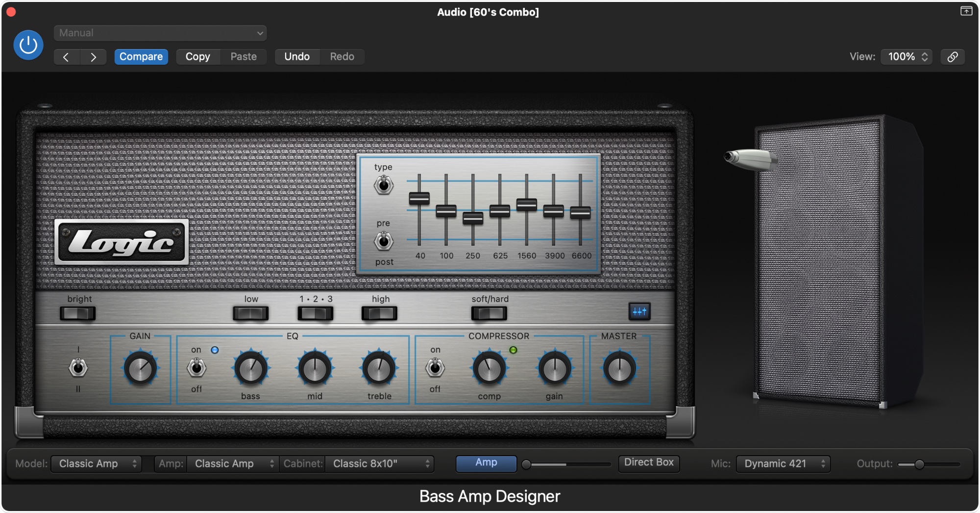Flip the high EQ switch
The image size is (980, 513).
pyautogui.click(x=379, y=313)
